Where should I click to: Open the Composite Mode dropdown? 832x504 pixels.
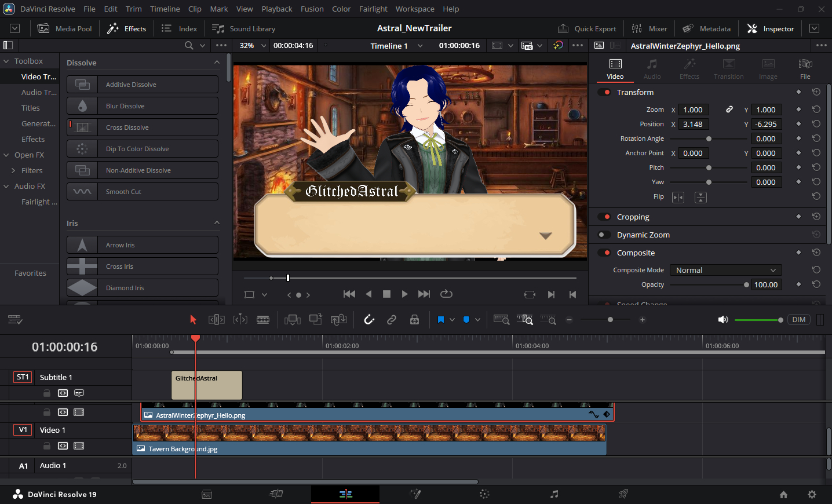coord(725,271)
